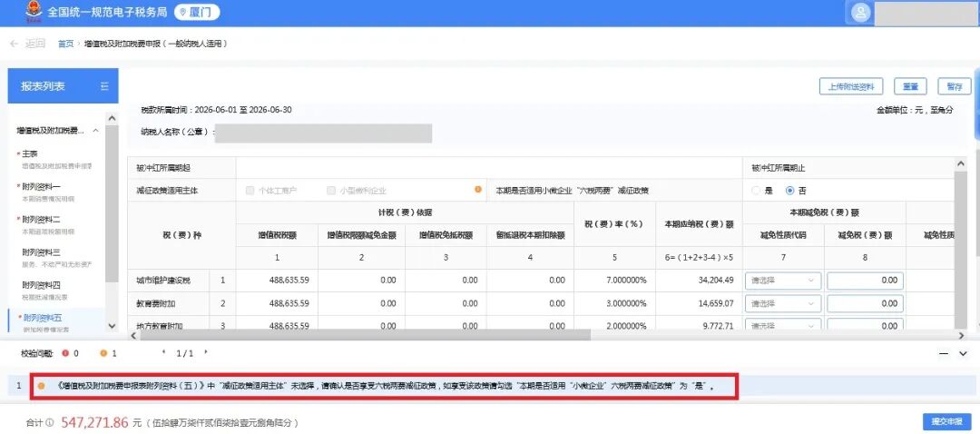This screenshot has width=980, height=434.
Task: Collapse the 增值税及附加税费 tree group
Action: (x=96, y=131)
